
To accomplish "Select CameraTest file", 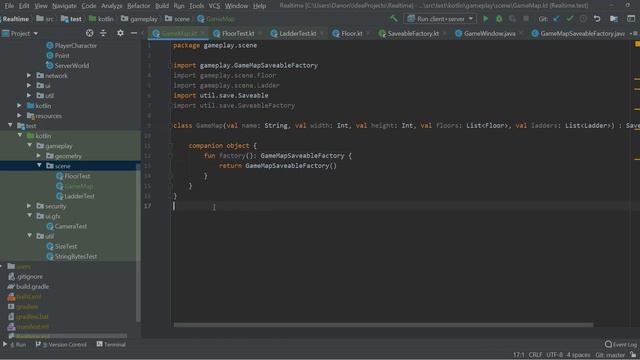I will [x=71, y=226].
